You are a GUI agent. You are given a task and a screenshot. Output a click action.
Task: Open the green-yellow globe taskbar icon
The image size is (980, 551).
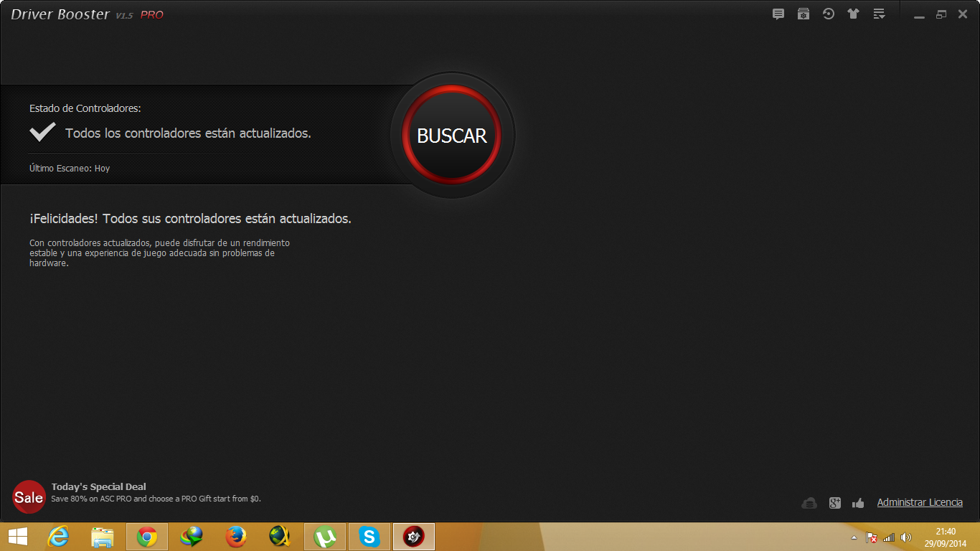coord(281,537)
